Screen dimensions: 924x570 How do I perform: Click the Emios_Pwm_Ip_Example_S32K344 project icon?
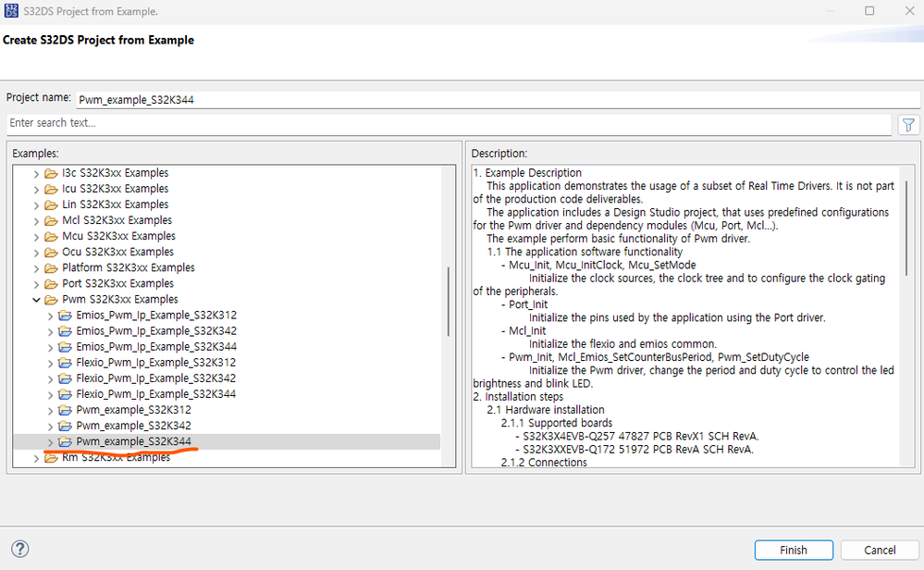pos(66,347)
